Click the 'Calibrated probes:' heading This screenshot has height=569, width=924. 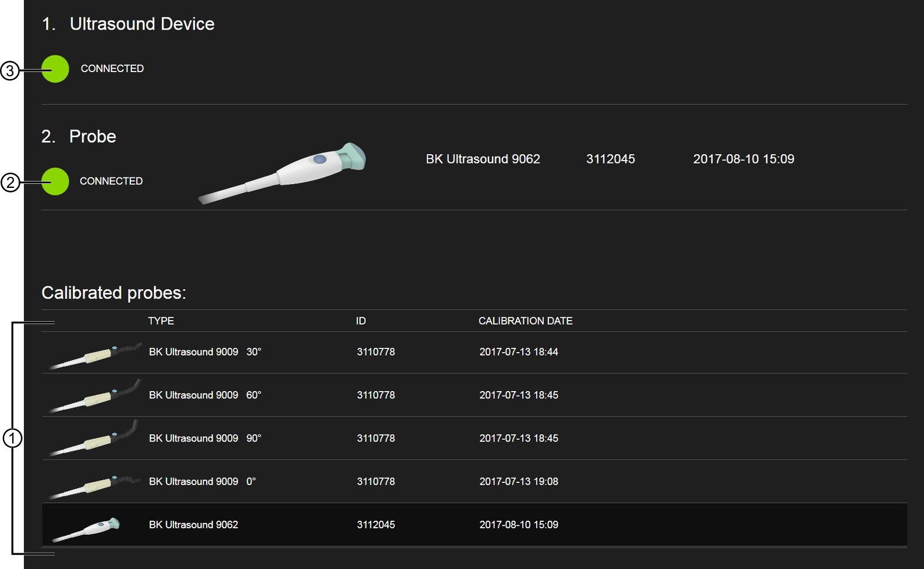point(114,293)
